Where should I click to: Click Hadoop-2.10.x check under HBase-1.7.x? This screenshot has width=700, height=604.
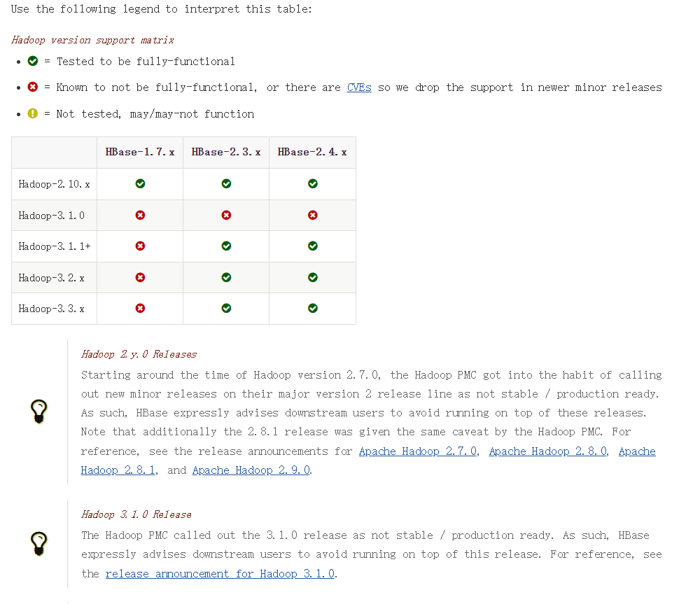(140, 183)
